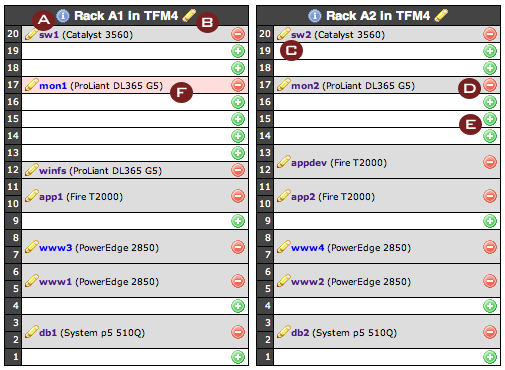Remove sw1 from Rack A1 slot 20
The height and width of the screenshot is (370, 505).
[x=238, y=34]
